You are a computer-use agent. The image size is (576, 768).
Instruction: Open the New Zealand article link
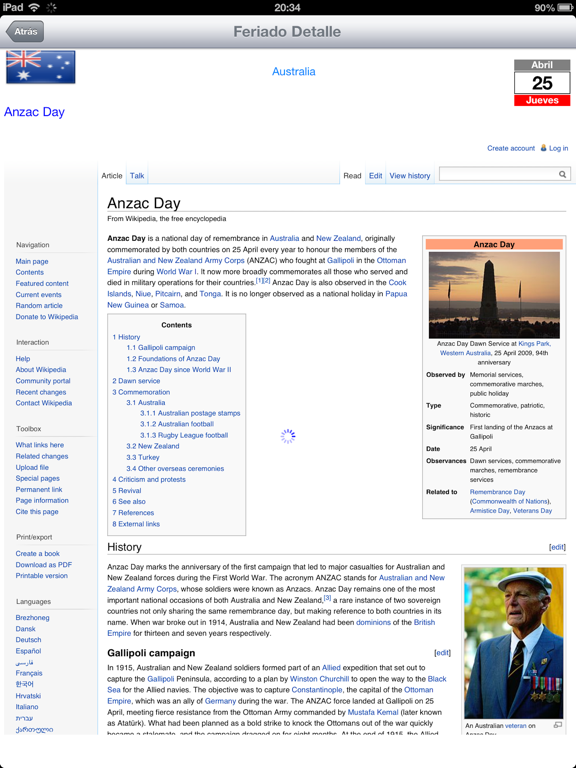pos(338,238)
